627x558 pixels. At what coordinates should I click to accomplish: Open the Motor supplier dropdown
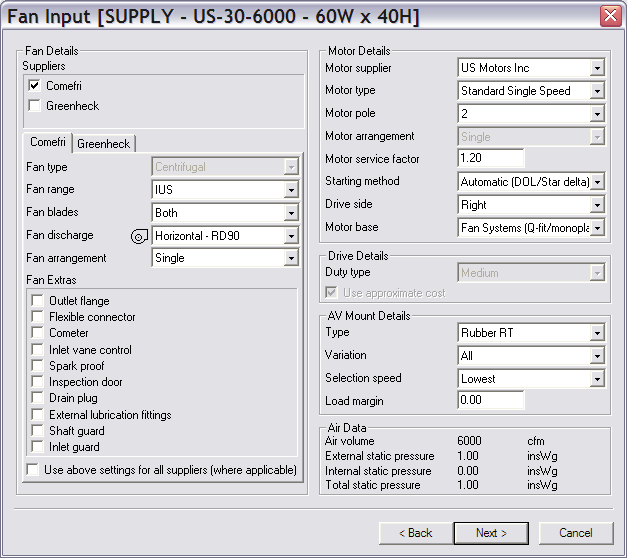(597, 68)
